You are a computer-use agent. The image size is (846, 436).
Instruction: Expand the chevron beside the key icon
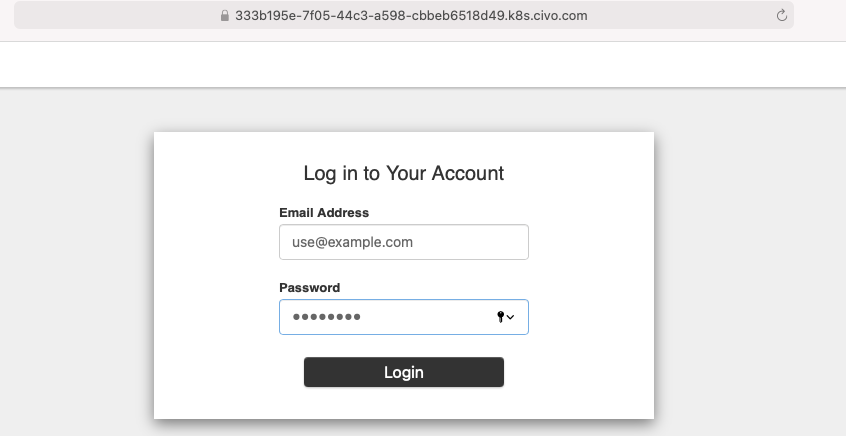510,317
